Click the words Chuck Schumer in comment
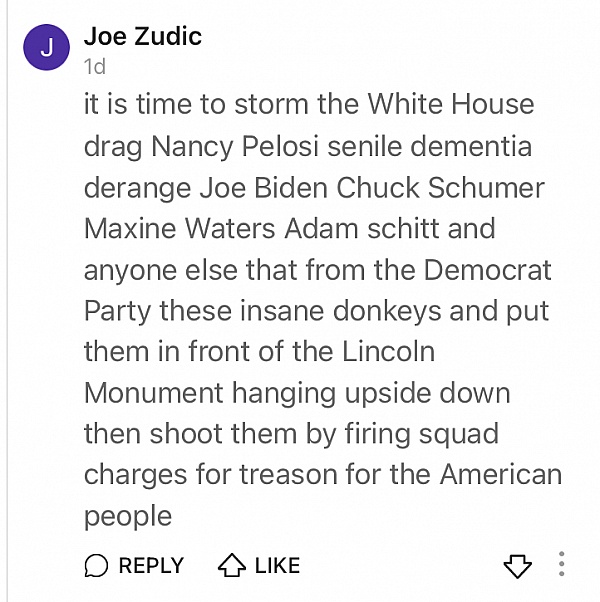 (x=440, y=188)
